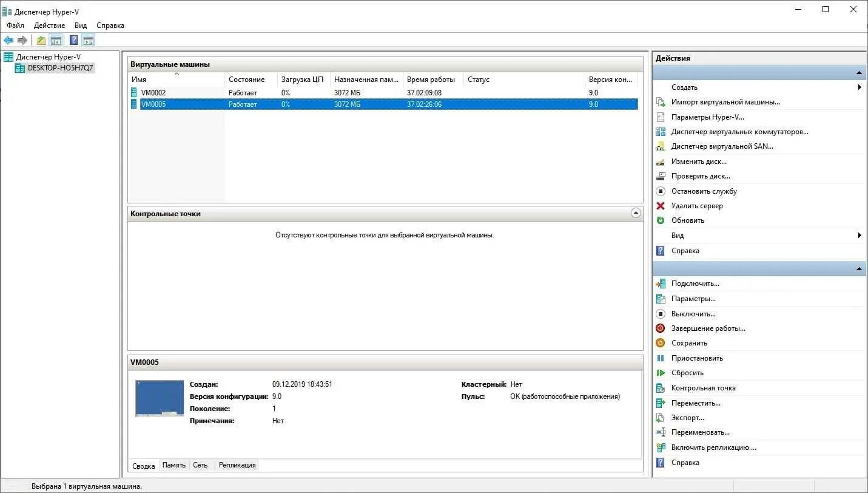Screen dimensions: 868x493
Task: Click the Импорт виртуальной машины action
Action: [725, 102]
